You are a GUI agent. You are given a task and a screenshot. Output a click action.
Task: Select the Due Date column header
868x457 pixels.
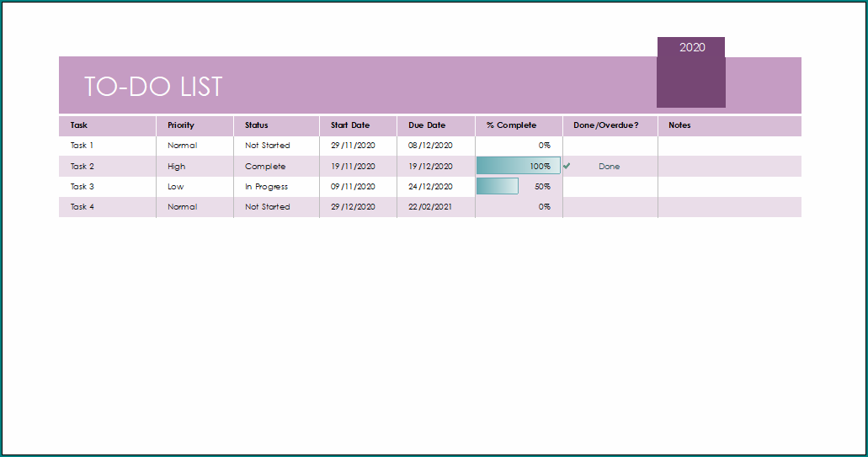point(427,125)
